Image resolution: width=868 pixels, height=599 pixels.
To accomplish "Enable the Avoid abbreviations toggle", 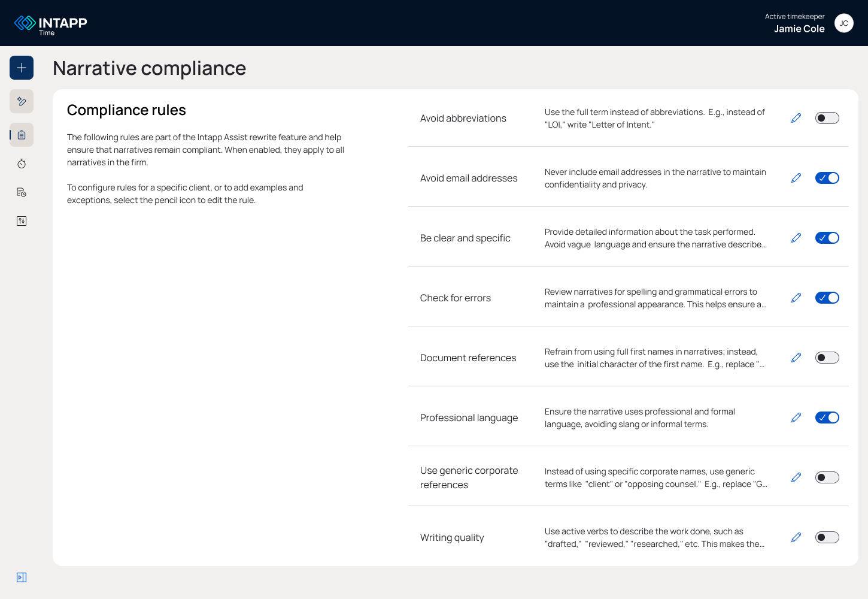I will [827, 118].
